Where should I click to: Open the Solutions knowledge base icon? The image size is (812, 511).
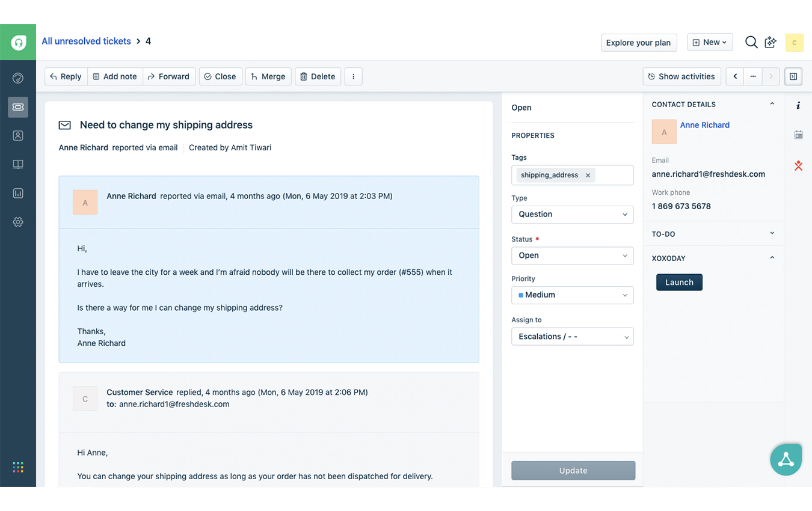(18, 164)
